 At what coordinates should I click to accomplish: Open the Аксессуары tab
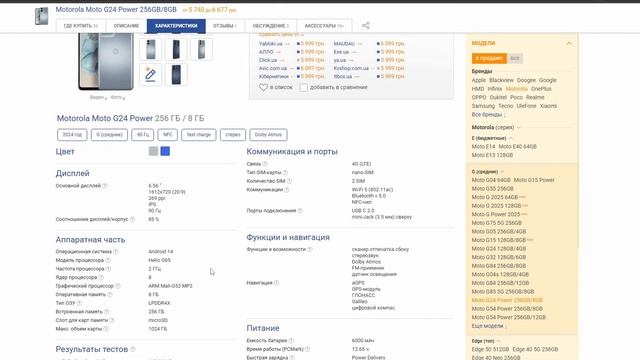click(x=324, y=26)
